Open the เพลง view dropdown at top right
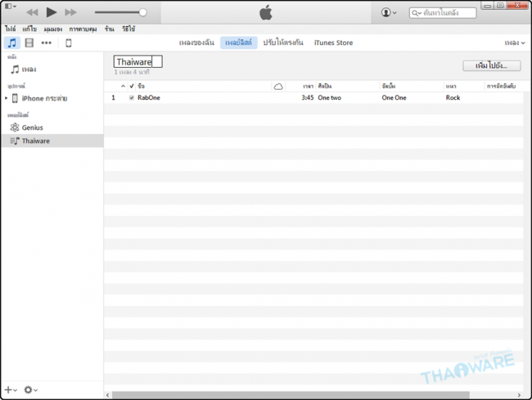 coord(515,43)
